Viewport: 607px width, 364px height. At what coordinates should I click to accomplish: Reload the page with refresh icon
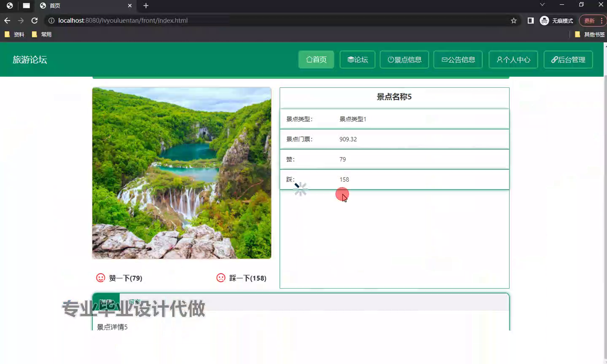coord(35,20)
